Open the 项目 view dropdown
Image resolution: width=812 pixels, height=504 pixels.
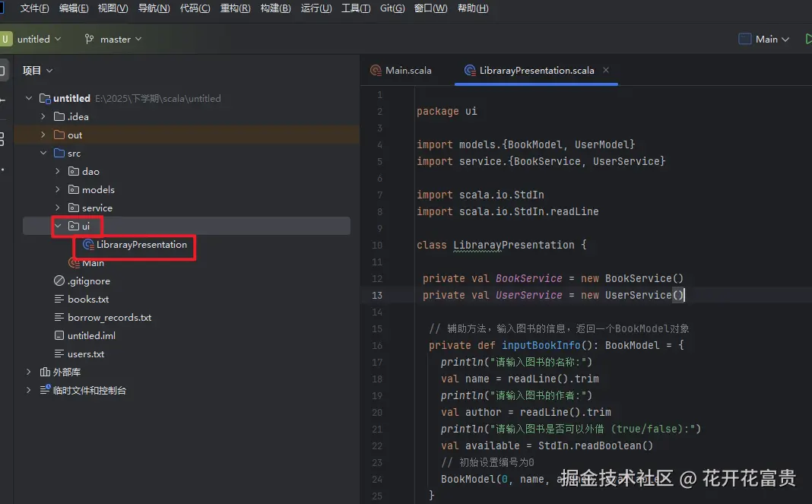[x=37, y=71]
